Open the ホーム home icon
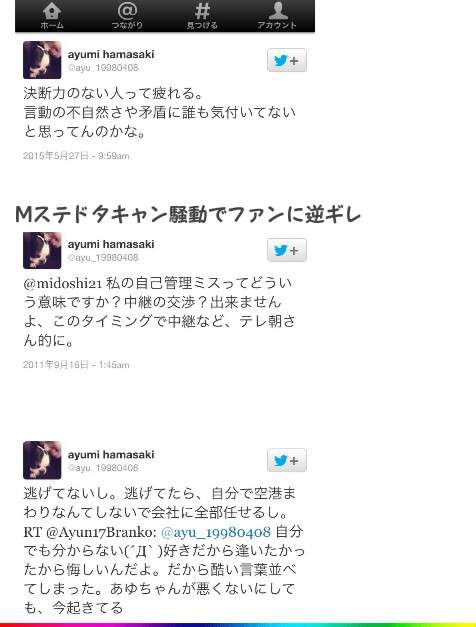The width and height of the screenshot is (476, 627). click(x=52, y=16)
